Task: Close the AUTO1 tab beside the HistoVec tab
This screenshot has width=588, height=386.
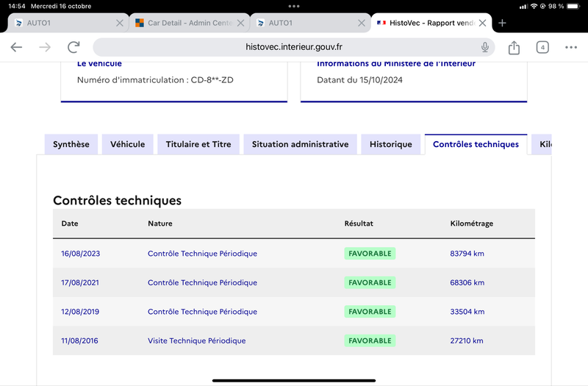Action: (362, 23)
